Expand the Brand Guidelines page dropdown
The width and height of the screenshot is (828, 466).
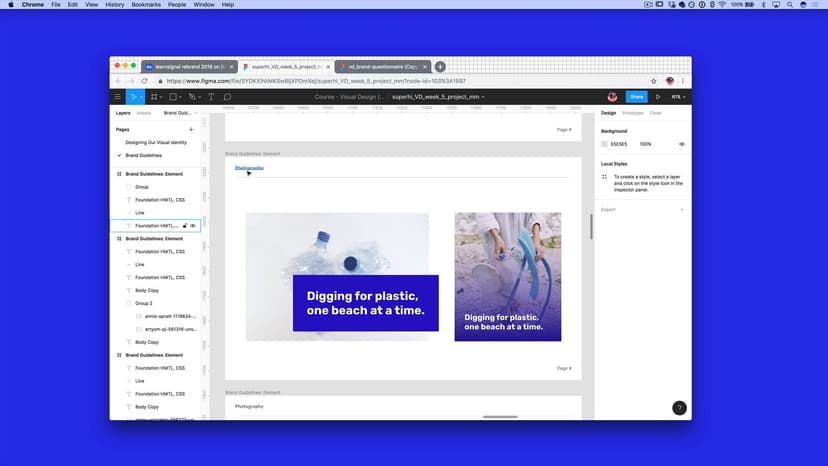181,113
